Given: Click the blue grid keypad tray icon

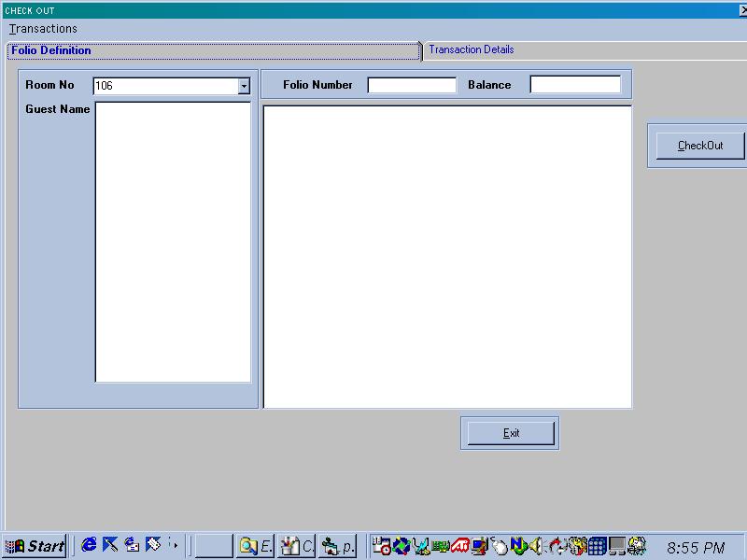Looking at the screenshot, I should point(597,546).
